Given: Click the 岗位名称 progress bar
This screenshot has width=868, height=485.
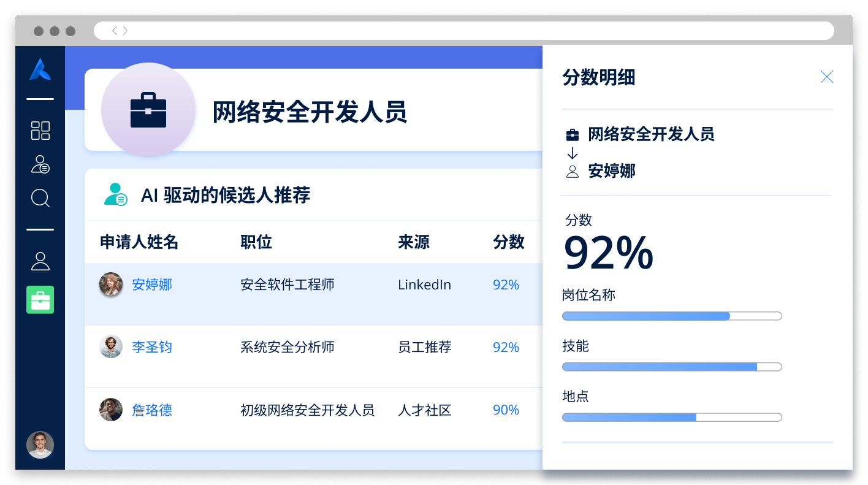Looking at the screenshot, I should [x=672, y=316].
